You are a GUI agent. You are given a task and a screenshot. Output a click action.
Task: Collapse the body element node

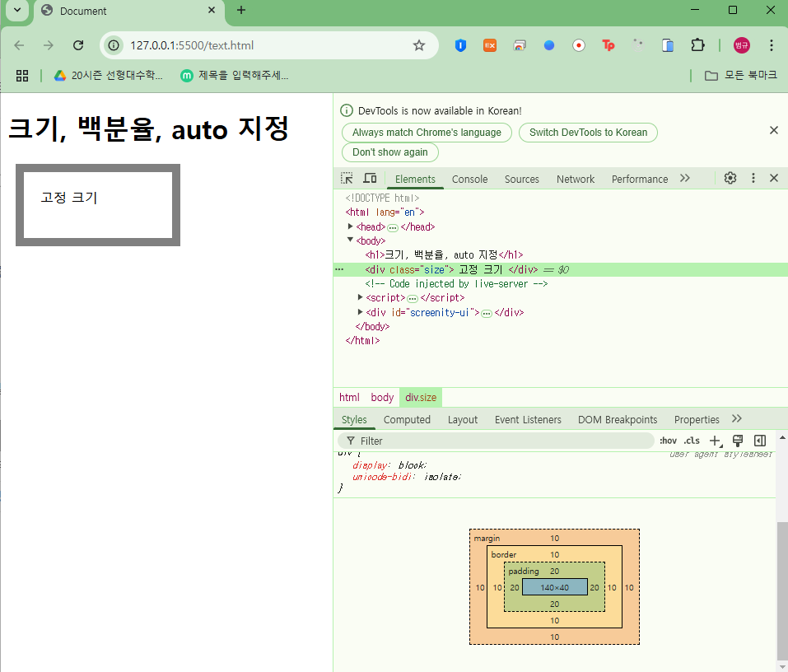(350, 240)
